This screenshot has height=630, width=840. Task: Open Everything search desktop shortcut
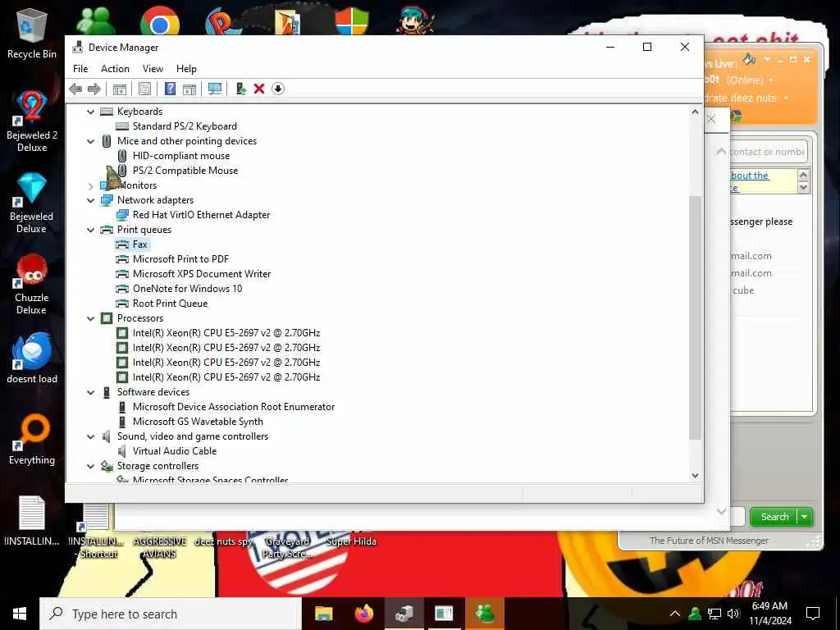pyautogui.click(x=32, y=440)
